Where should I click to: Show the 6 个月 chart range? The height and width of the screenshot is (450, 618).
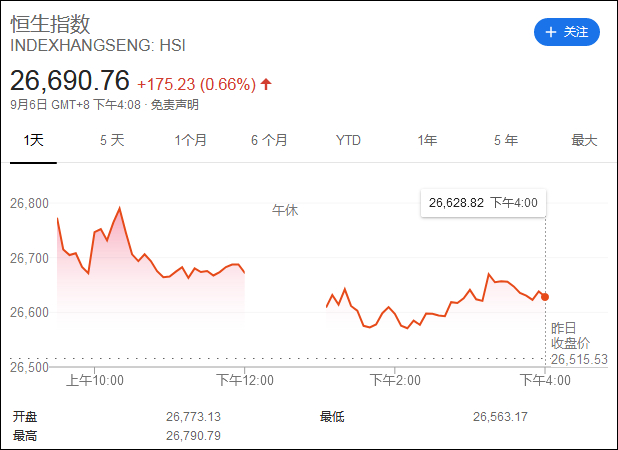pyautogui.click(x=269, y=141)
